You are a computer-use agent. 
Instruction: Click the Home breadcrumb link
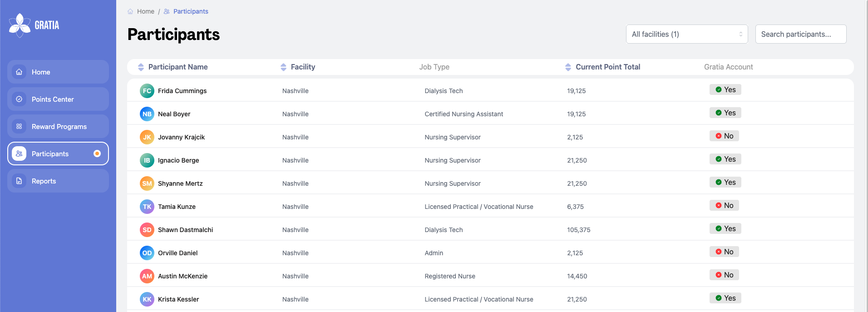tap(146, 11)
